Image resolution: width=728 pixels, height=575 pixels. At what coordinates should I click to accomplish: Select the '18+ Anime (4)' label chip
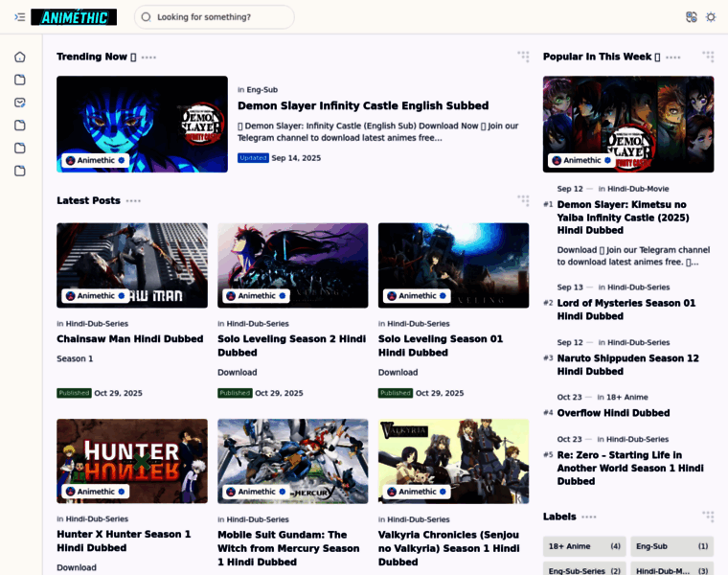(584, 546)
